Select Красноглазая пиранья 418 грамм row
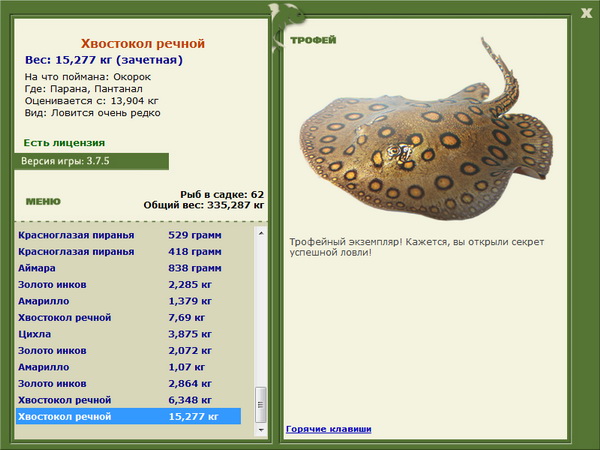The width and height of the screenshot is (600, 450). point(128,251)
